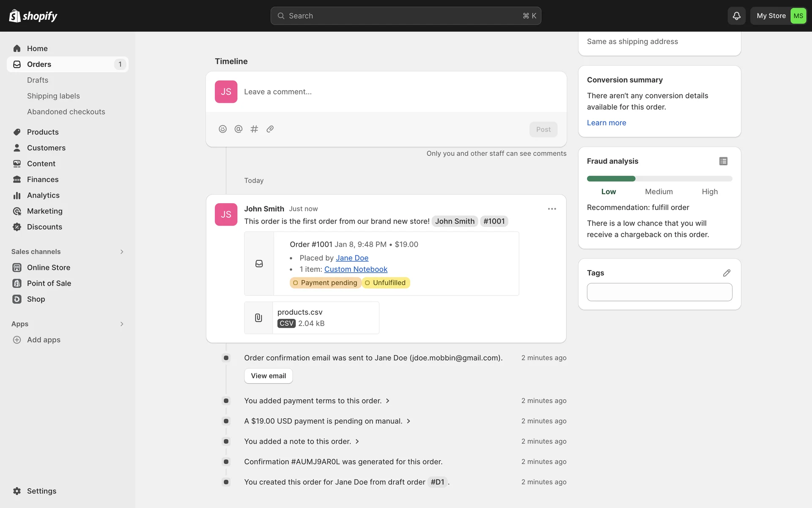812x508 pixels.
Task: Click the mention @ icon
Action: (239, 129)
